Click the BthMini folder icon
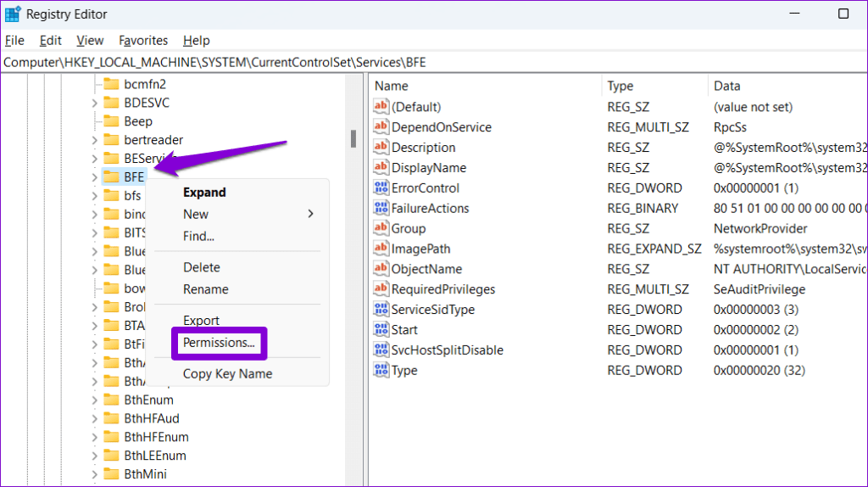The image size is (868, 487). click(111, 474)
